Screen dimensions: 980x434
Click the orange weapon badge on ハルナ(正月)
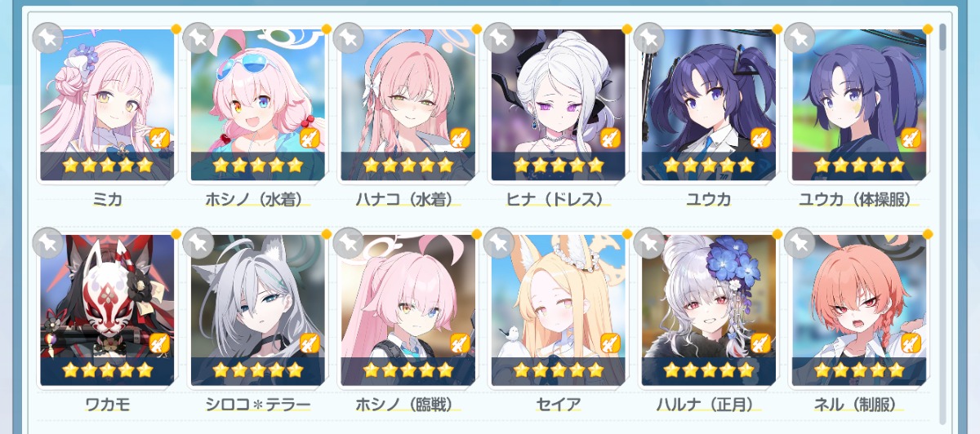pos(760,343)
